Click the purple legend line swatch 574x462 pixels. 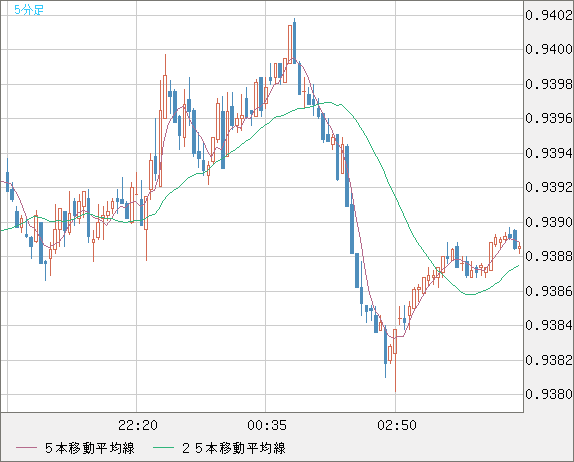pyautogui.click(x=26, y=448)
